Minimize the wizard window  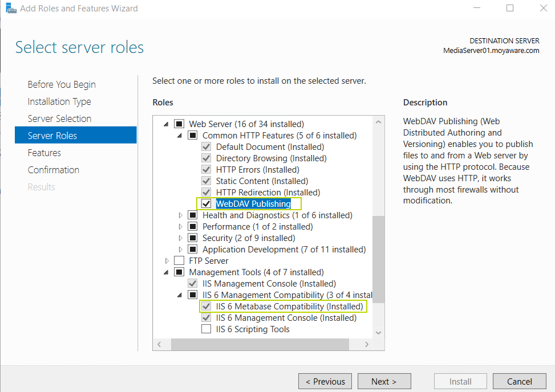coord(477,8)
